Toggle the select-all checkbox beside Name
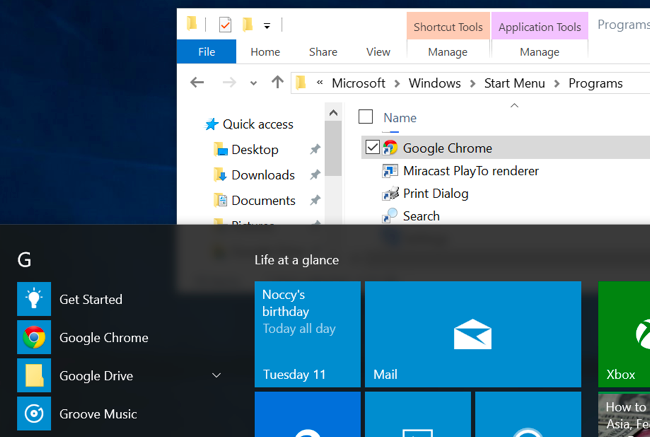 point(365,117)
